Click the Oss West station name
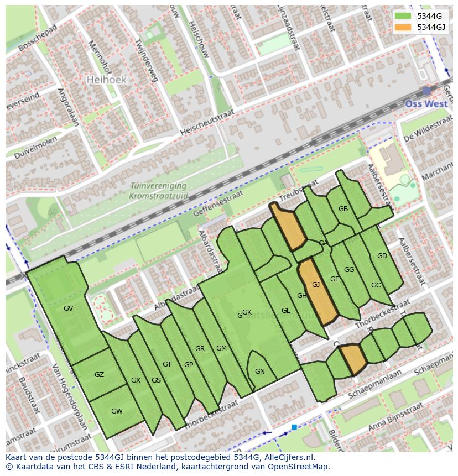The image size is (458, 476). 425,104
